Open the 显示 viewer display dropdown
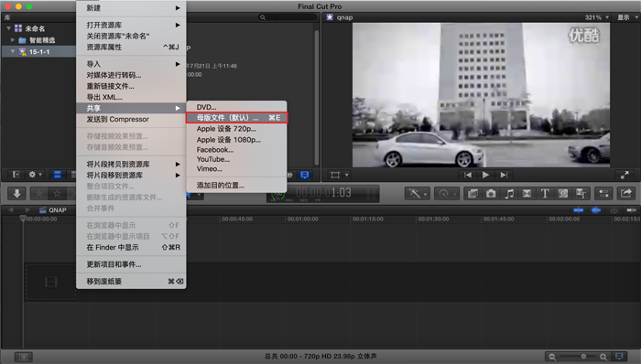This screenshot has height=364, width=641. (x=627, y=17)
